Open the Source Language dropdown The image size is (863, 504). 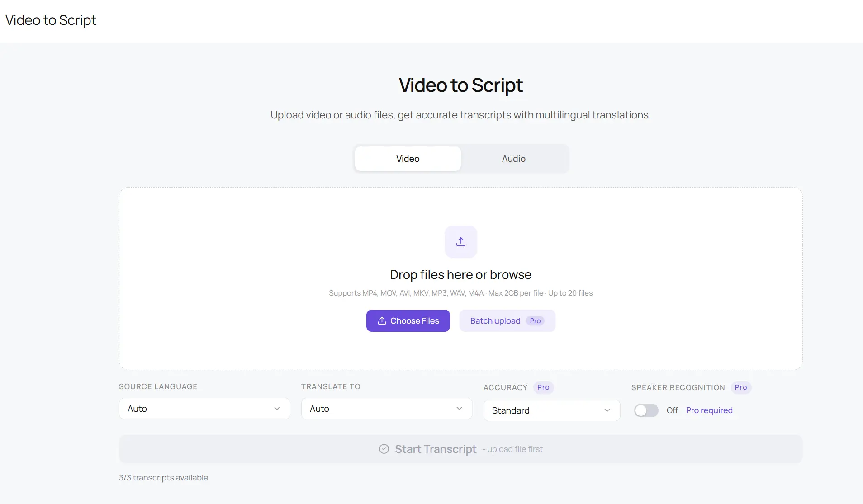(204, 409)
